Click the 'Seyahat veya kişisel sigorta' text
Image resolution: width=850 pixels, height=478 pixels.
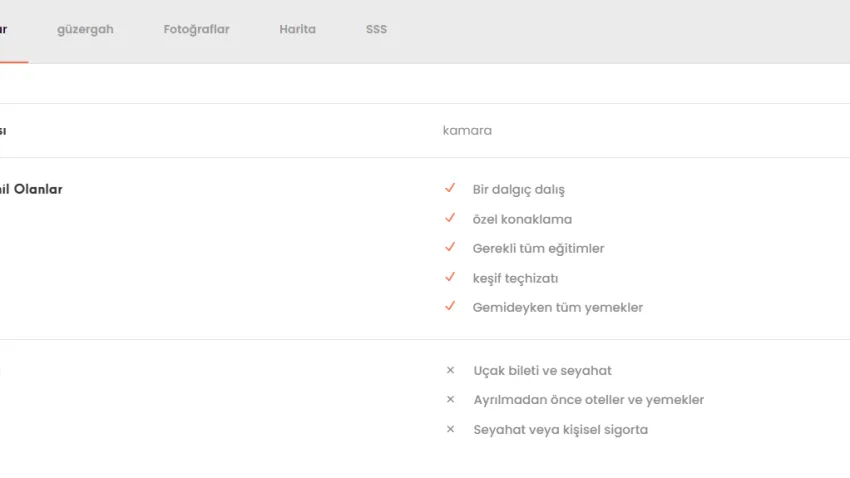tap(560, 429)
